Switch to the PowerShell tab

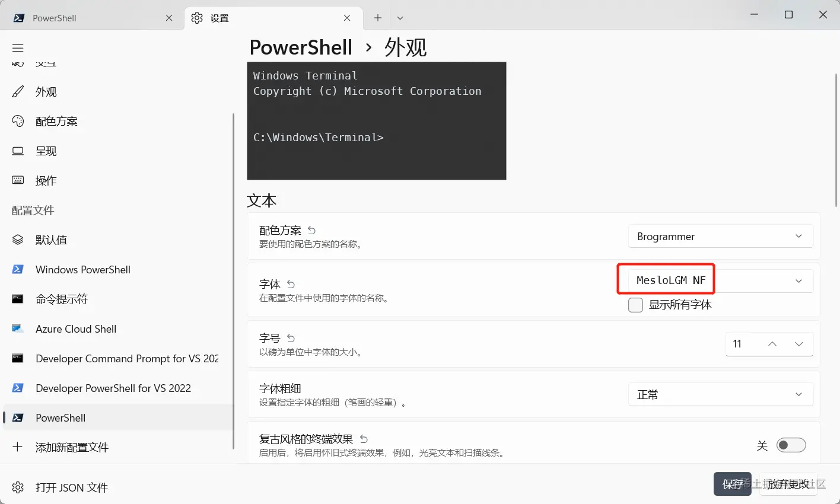point(92,18)
